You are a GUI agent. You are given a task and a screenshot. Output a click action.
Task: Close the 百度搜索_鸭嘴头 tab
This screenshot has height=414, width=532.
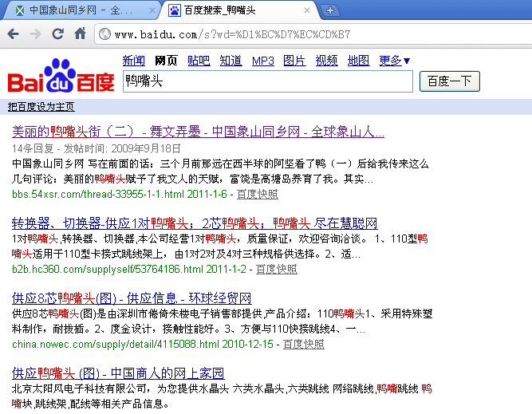click(x=307, y=10)
